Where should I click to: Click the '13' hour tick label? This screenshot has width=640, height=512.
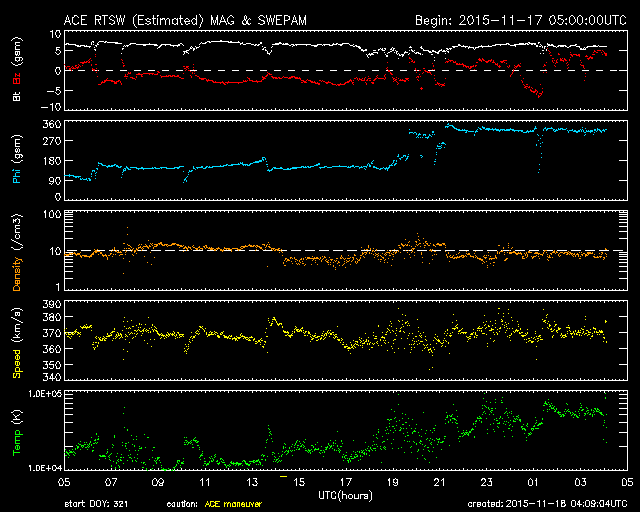[x=252, y=482]
